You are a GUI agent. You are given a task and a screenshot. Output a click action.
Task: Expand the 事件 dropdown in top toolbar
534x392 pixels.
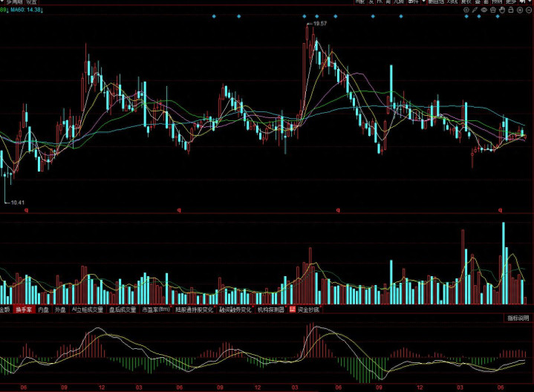click(413, 2)
